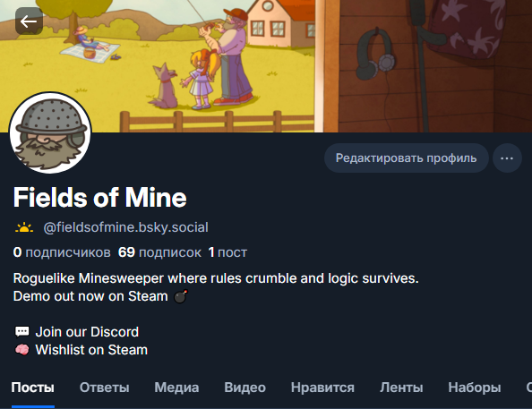Screen dimensions: 532x409
Task: Click the brain emoji near Wishlist
Action: pyautogui.click(x=22, y=350)
